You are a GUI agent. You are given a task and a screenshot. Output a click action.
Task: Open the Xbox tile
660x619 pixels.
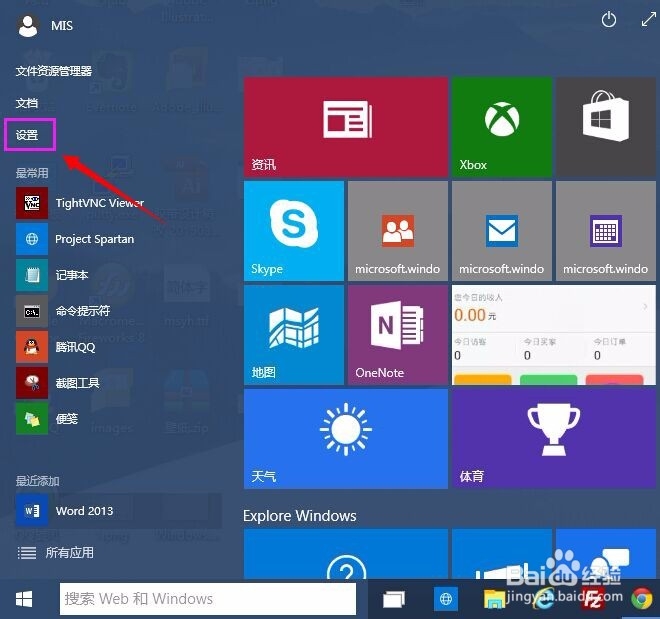click(502, 127)
